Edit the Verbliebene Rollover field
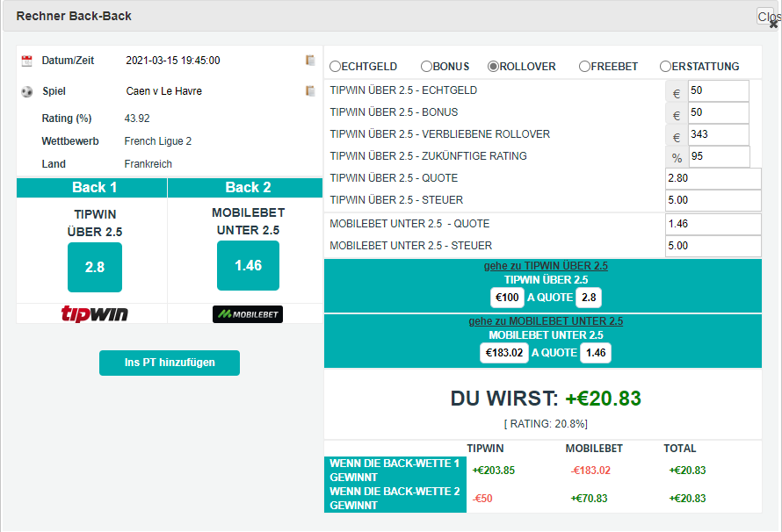The width and height of the screenshot is (782, 532). tap(719, 134)
